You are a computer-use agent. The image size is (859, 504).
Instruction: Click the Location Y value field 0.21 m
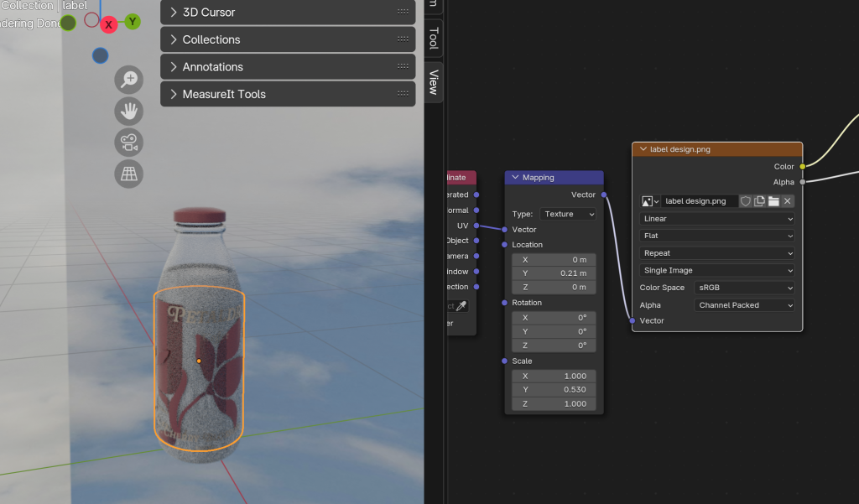(x=554, y=273)
